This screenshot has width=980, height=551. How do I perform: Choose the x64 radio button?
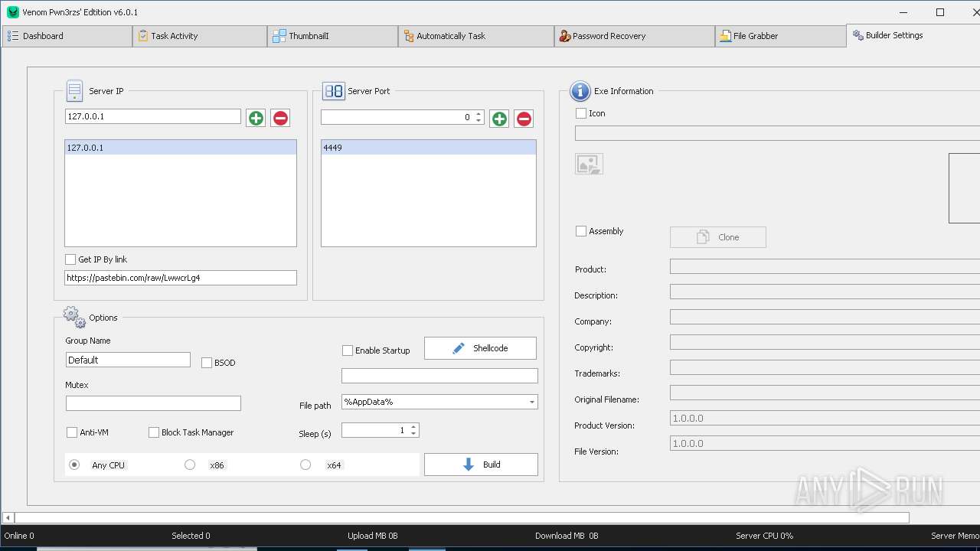click(305, 465)
